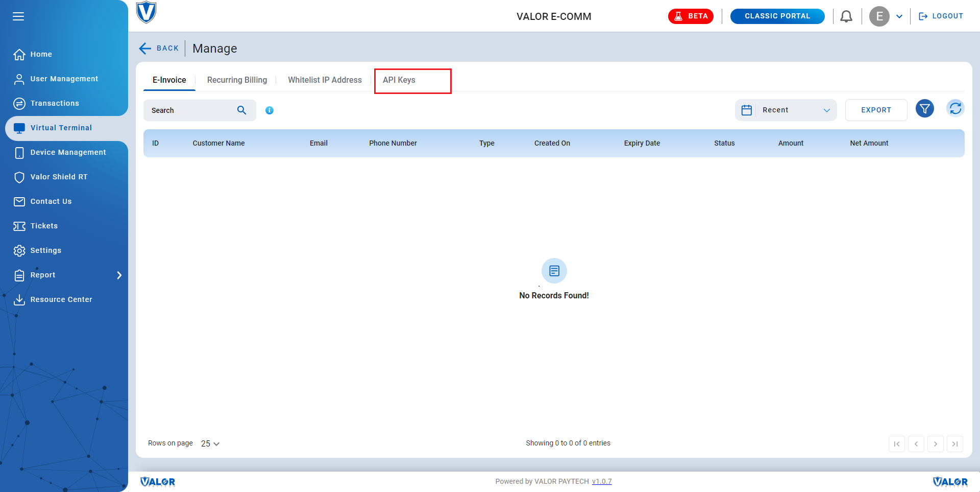Image resolution: width=980 pixels, height=492 pixels.
Task: Click the EXPORT button
Action: 876,110
